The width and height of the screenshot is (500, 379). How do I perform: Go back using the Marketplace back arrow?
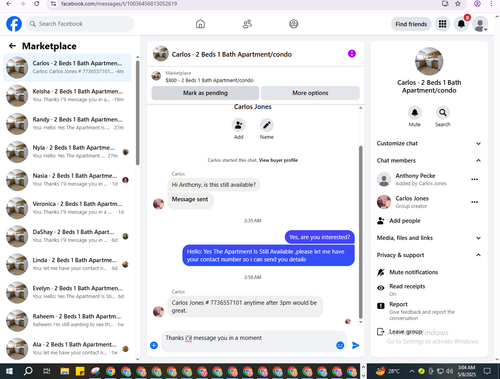click(12, 46)
